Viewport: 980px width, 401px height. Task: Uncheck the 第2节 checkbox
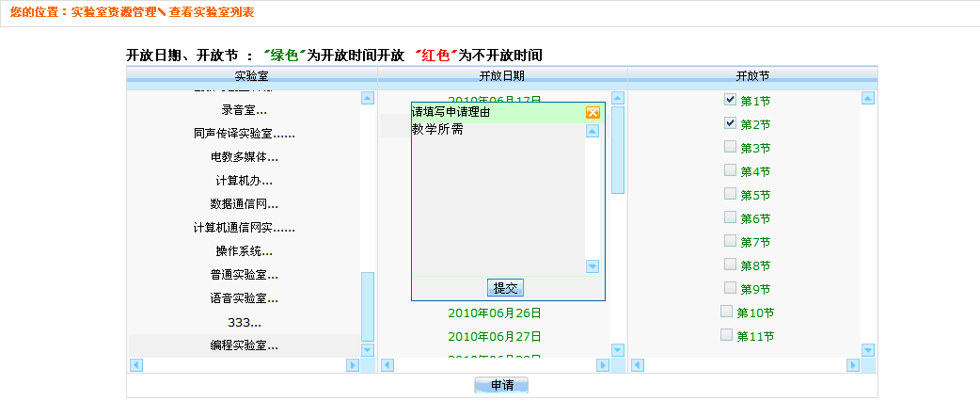coord(731,122)
